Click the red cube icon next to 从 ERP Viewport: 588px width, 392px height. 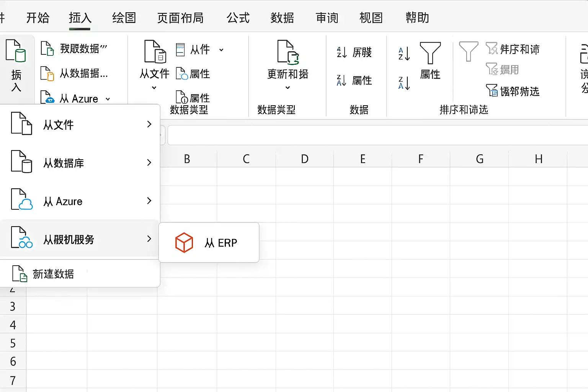coord(184,242)
